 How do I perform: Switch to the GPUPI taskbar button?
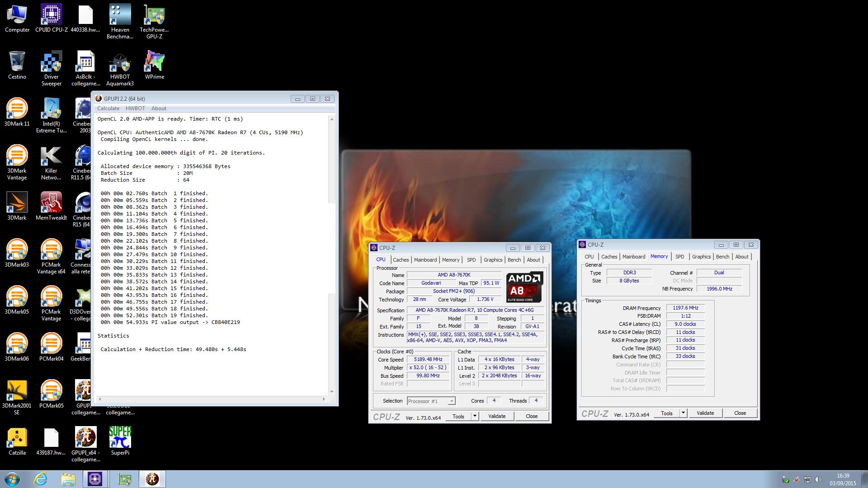coord(152,479)
